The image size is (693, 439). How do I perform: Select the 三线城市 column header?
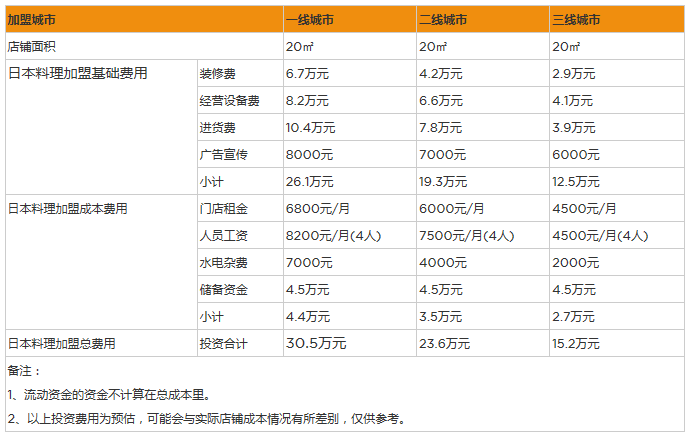[x=577, y=20]
